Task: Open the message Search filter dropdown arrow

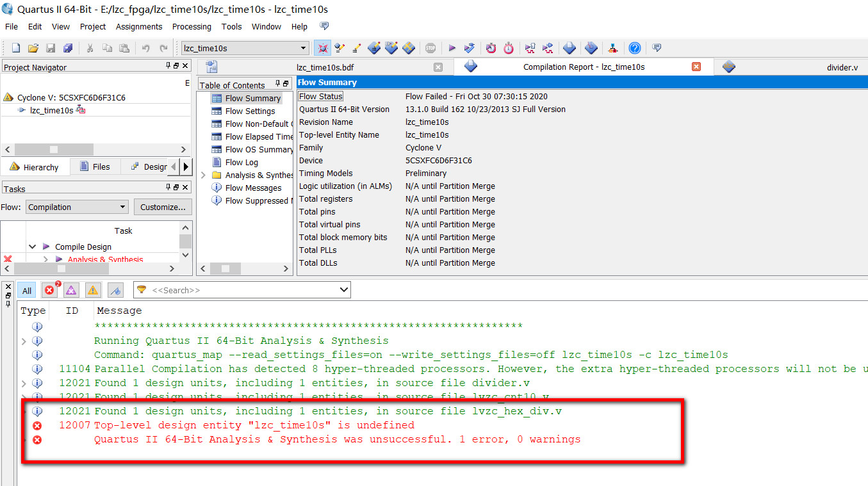Action: point(344,290)
